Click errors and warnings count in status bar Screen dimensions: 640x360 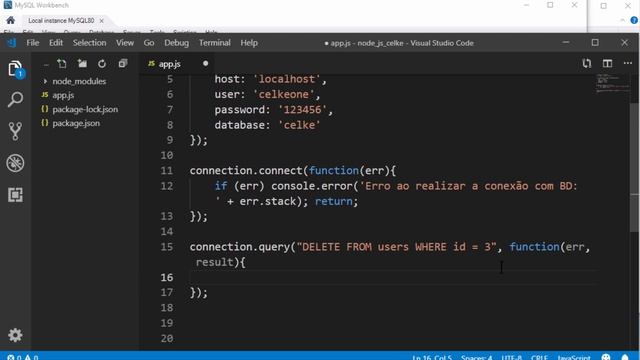coord(22,357)
